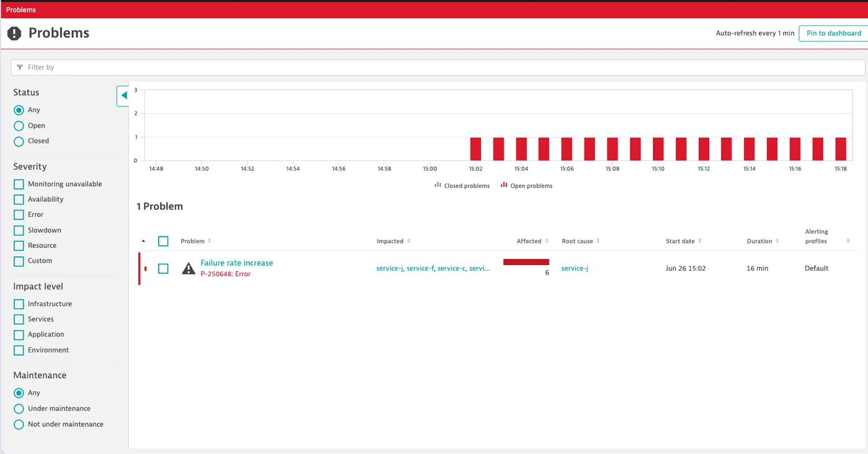Viewport: 868px width, 454px height.
Task: Tick the Failure rate increase row checkbox
Action: tap(163, 269)
